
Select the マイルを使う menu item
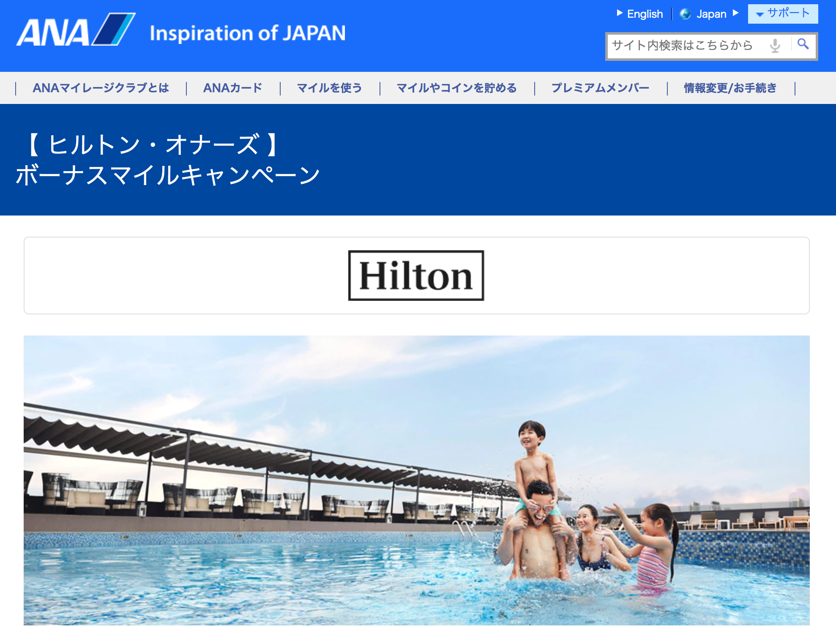330,88
